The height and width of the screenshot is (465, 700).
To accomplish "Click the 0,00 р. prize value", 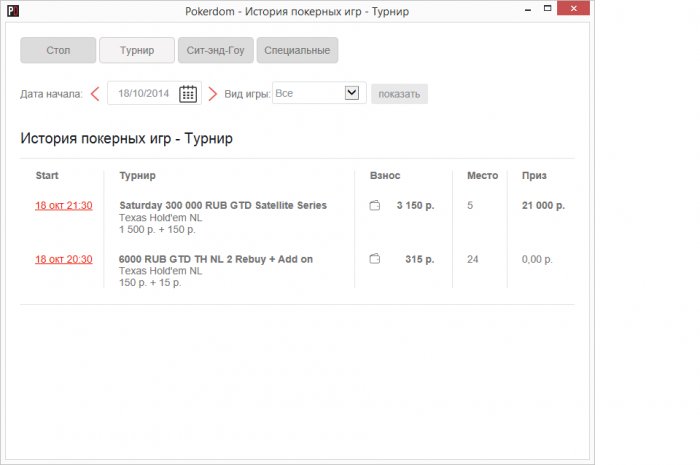I will [x=537, y=259].
